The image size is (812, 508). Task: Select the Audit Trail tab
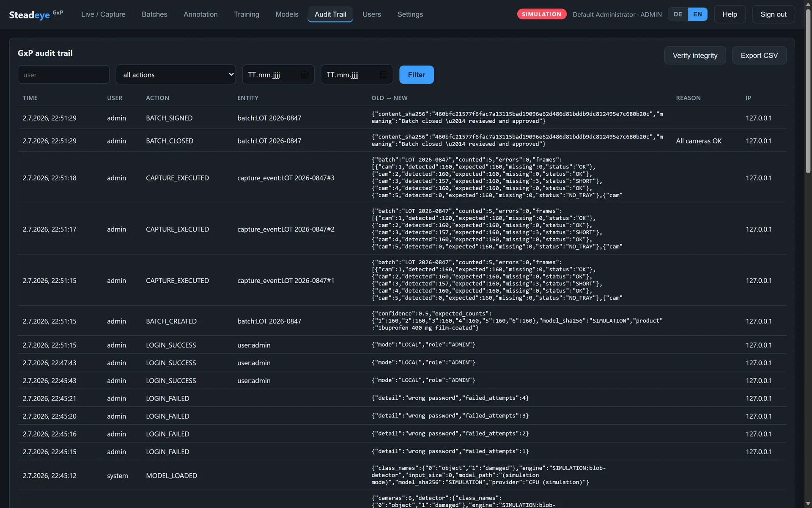(x=330, y=14)
